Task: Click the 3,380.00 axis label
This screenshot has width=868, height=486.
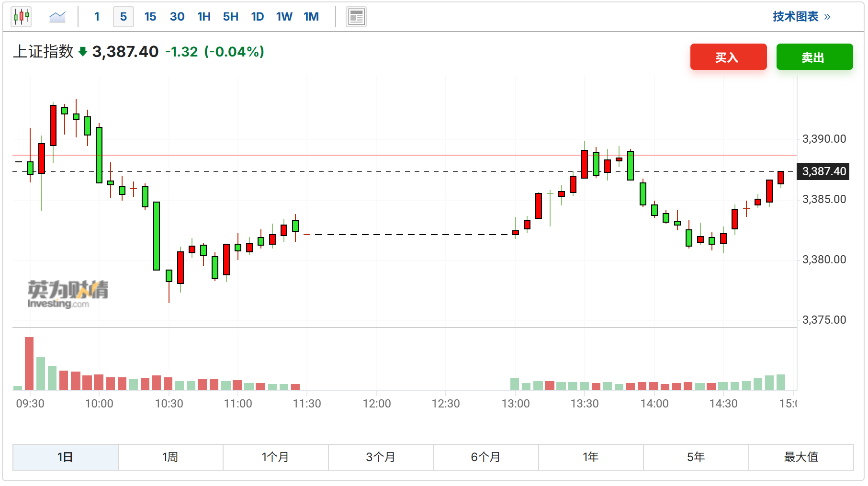Action: coord(824,260)
